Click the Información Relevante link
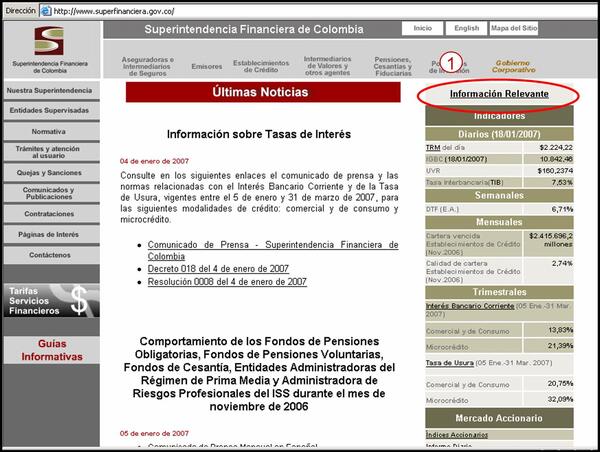 pyautogui.click(x=498, y=94)
